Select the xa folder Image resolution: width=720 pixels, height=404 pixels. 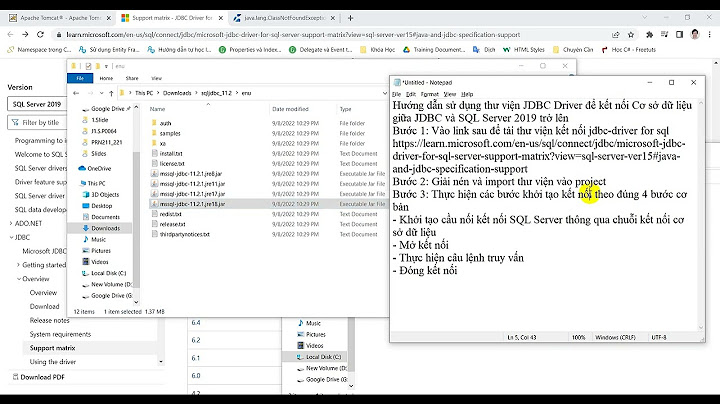(x=163, y=143)
